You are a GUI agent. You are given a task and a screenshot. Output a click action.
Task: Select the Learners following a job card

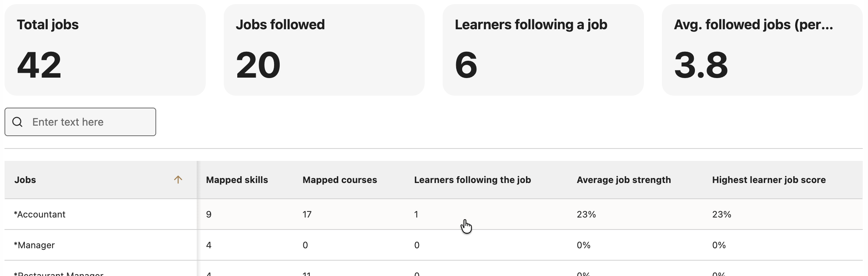(x=543, y=50)
